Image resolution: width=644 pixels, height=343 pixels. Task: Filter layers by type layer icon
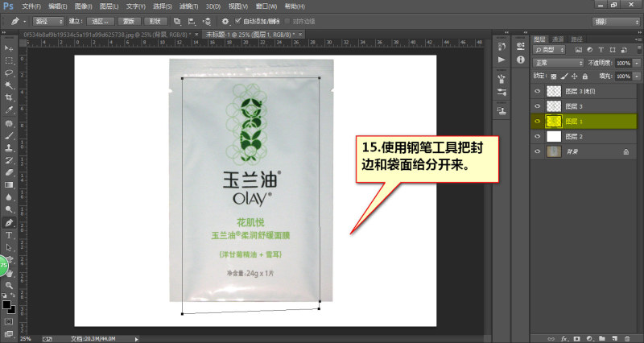601,50
